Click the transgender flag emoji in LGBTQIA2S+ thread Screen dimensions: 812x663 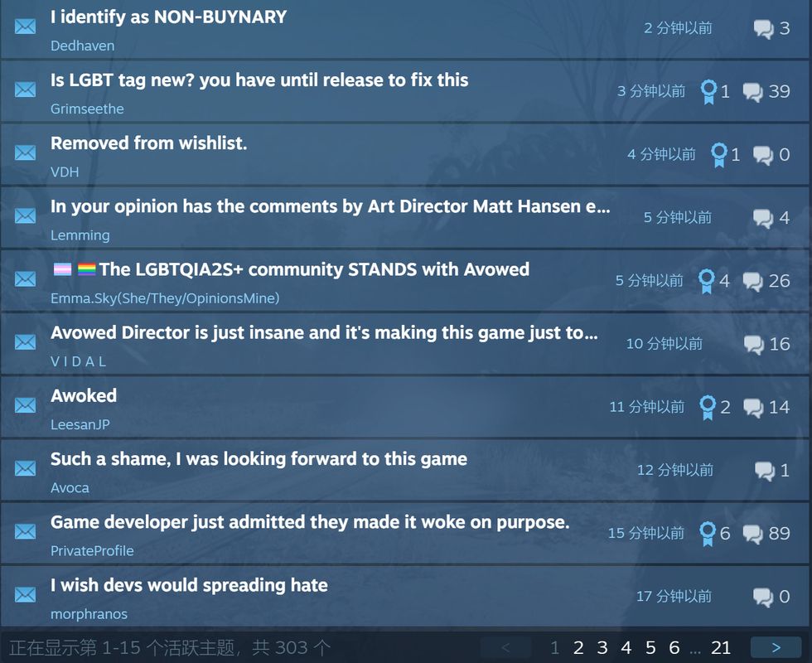click(x=63, y=269)
